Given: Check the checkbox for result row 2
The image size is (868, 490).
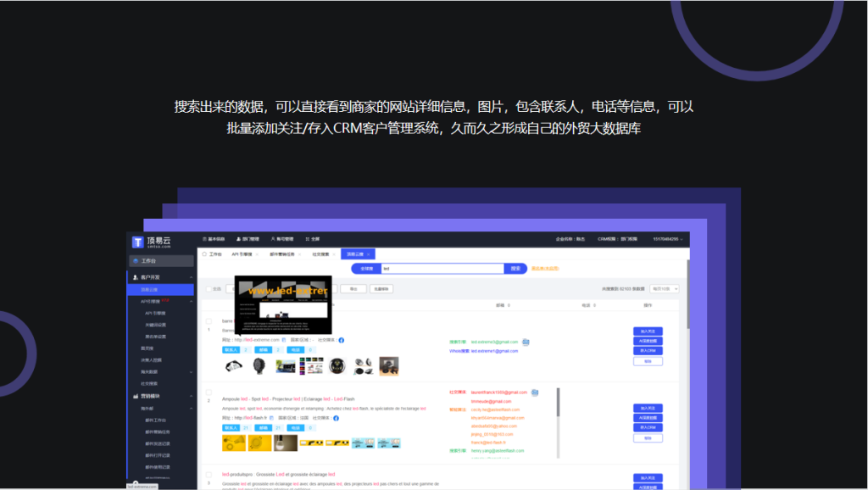Looking at the screenshot, I should click(x=209, y=393).
